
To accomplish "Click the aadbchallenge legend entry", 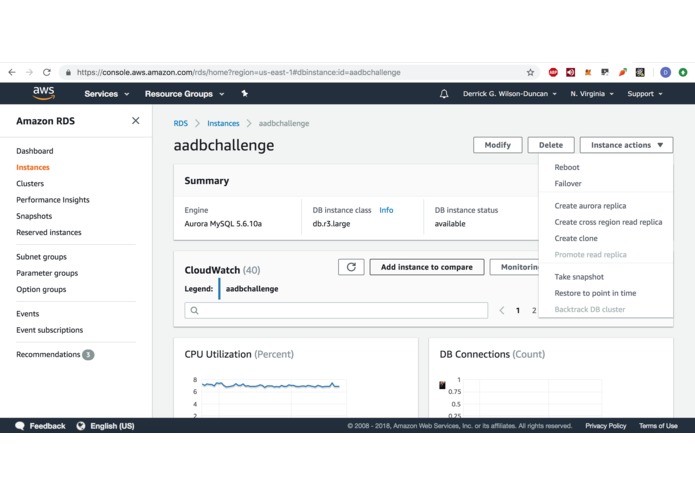I will [x=252, y=289].
